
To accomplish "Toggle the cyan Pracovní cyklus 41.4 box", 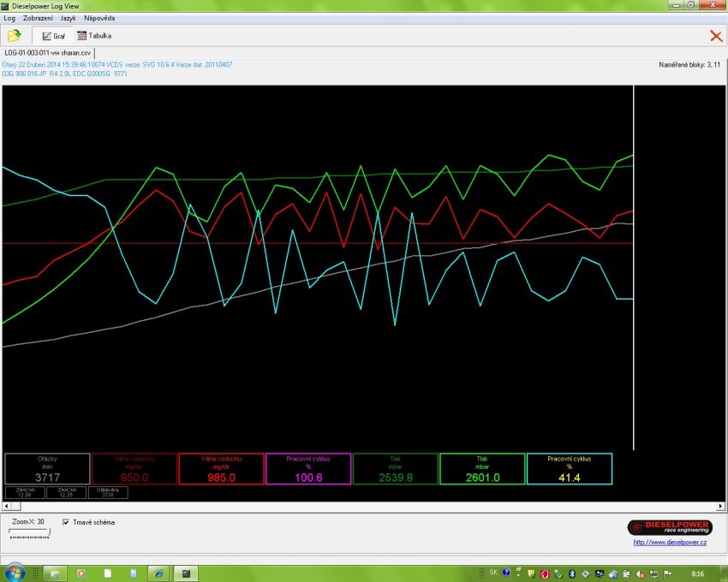I will 570,469.
